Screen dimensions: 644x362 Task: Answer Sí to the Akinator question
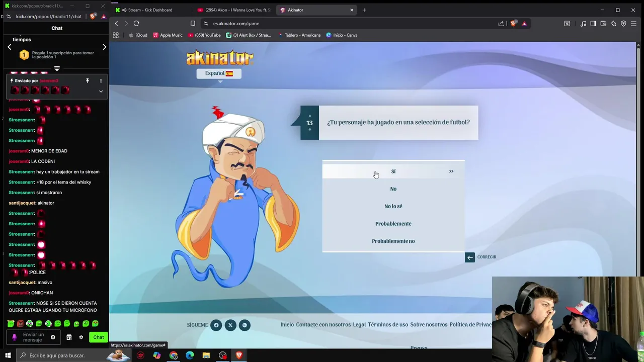tap(393, 171)
